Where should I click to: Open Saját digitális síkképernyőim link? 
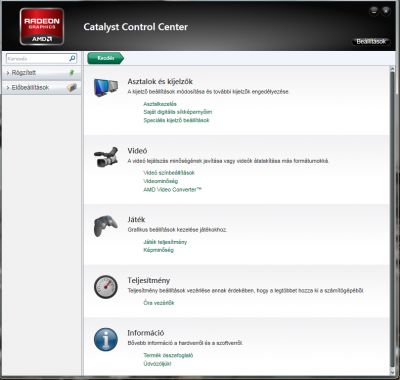pos(178,112)
